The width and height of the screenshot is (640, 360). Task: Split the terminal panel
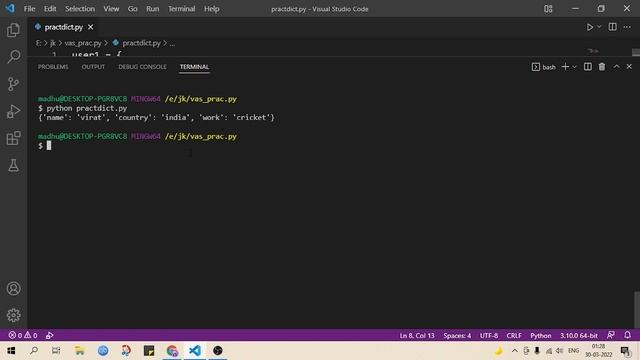(588, 67)
